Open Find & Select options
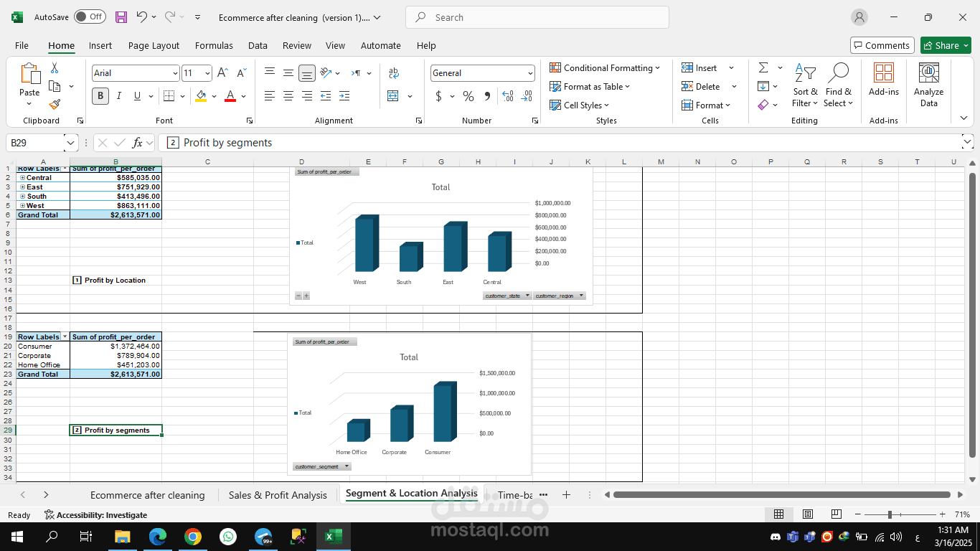 (x=838, y=85)
